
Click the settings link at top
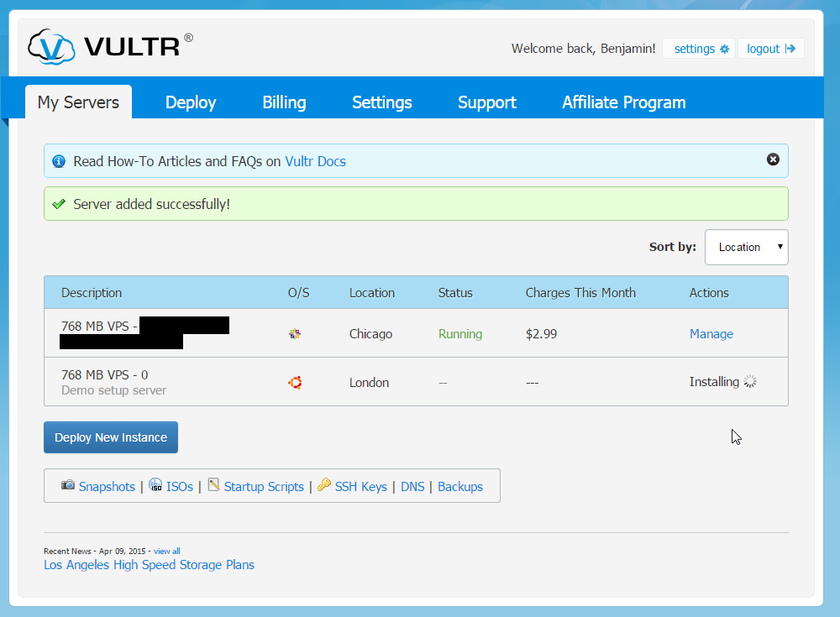699,49
